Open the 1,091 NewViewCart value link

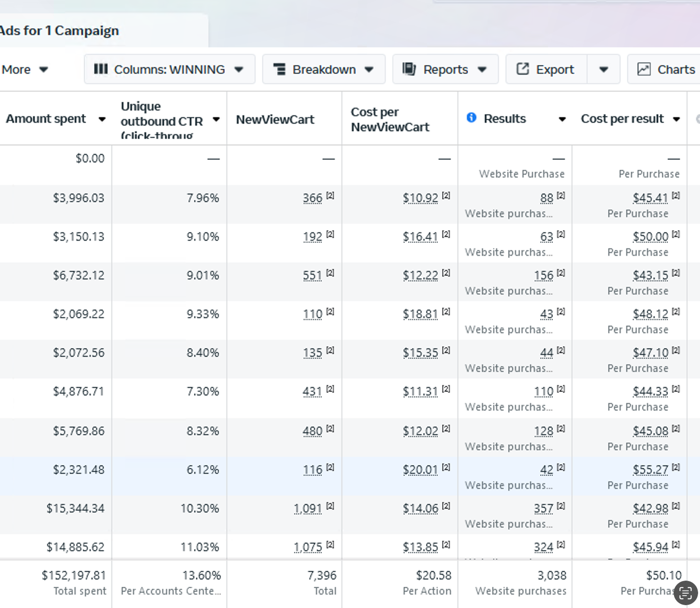pyautogui.click(x=308, y=508)
